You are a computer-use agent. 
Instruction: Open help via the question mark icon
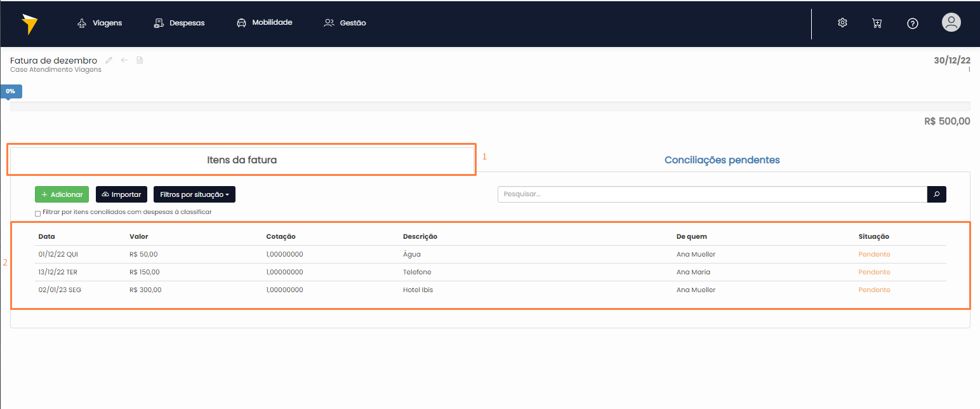coord(913,23)
